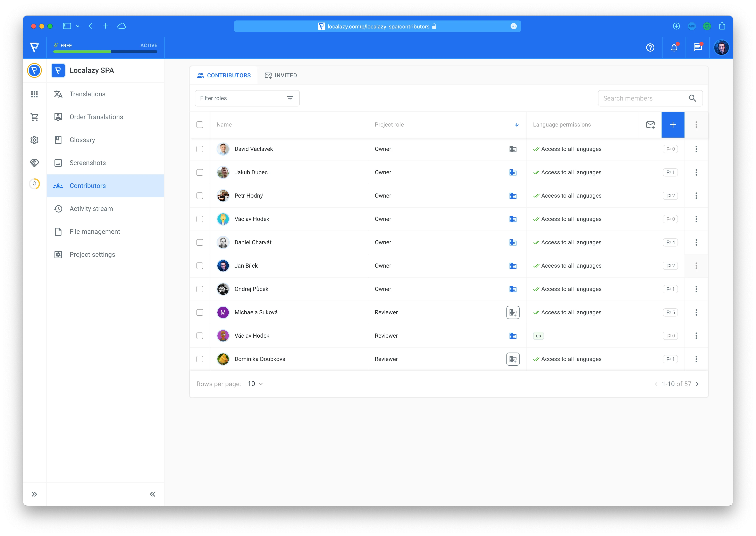Image resolution: width=756 pixels, height=536 pixels.
Task: Open the three-dot menu for Jakub Dubec
Action: pos(696,172)
